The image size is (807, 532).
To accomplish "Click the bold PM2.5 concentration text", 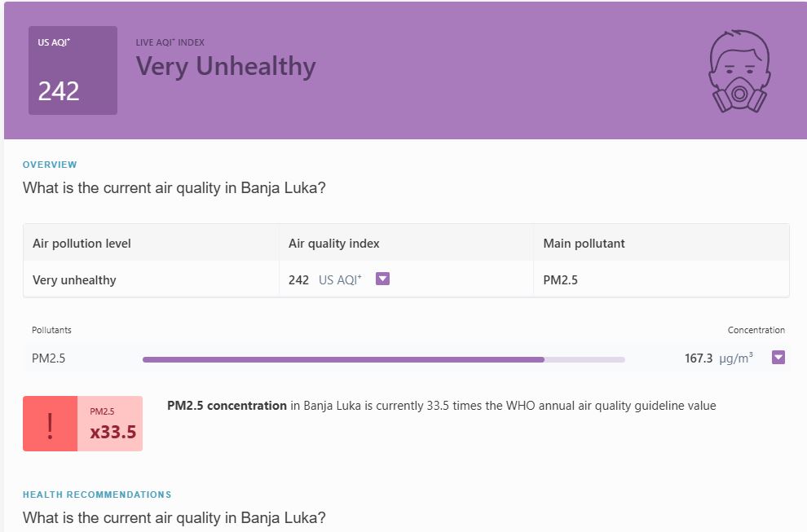I will (227, 405).
